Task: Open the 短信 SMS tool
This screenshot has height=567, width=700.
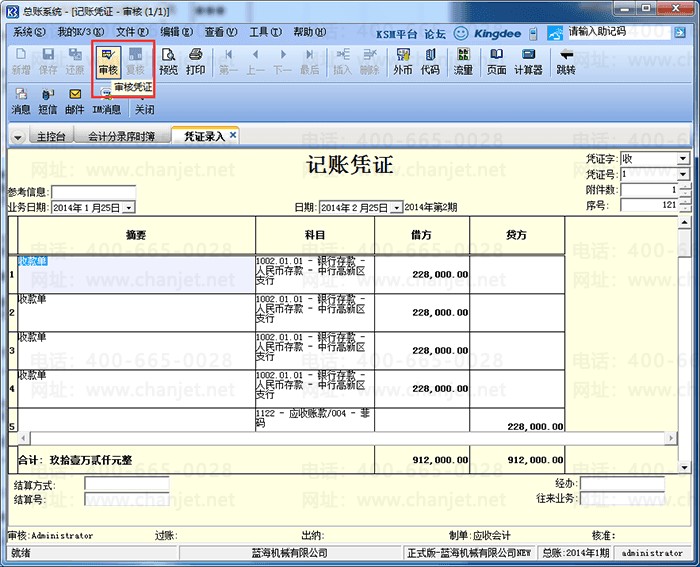Action: click(47, 100)
